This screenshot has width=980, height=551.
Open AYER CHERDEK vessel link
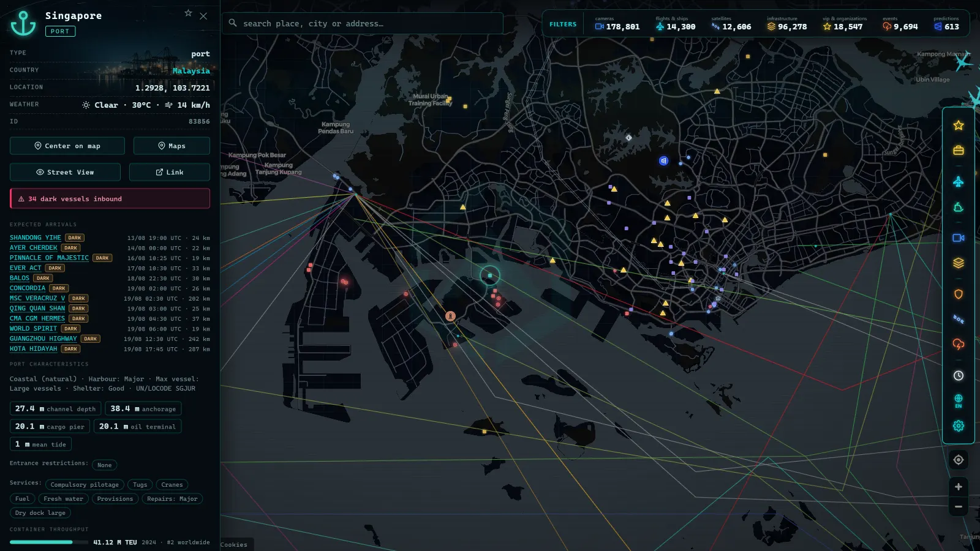pos(33,248)
